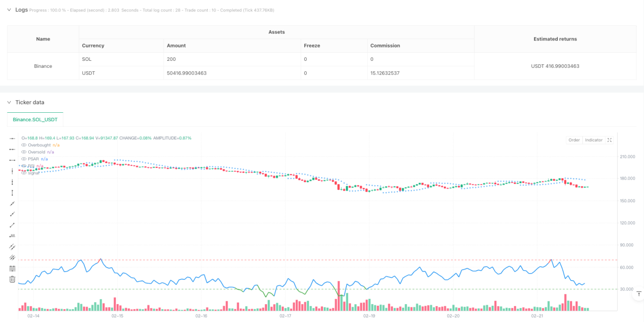
Task: Hide the PSAR indicator
Action: [24, 159]
